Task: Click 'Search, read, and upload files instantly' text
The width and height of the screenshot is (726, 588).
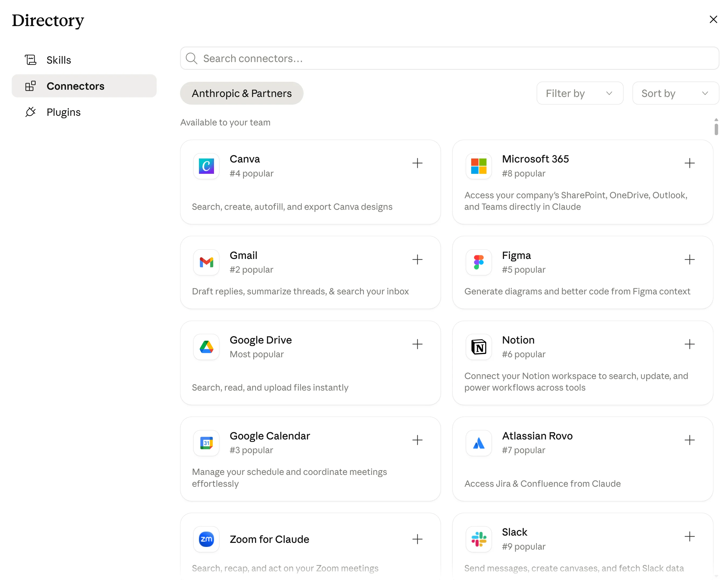Action: [270, 388]
